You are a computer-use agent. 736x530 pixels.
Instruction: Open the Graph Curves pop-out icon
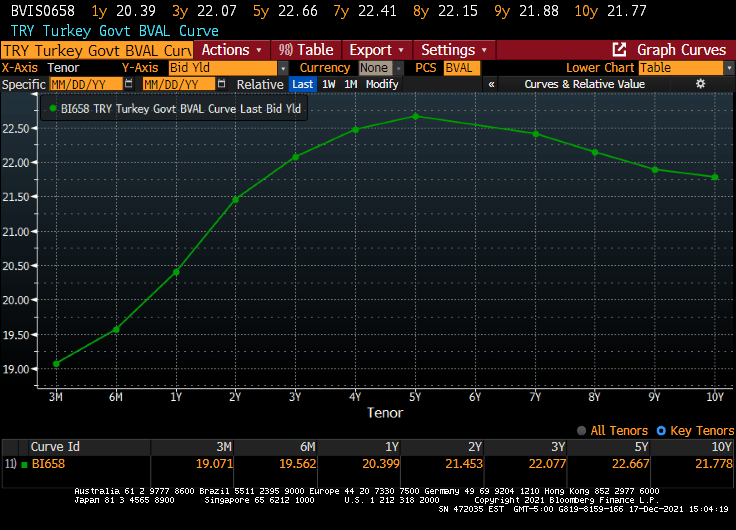click(x=620, y=49)
